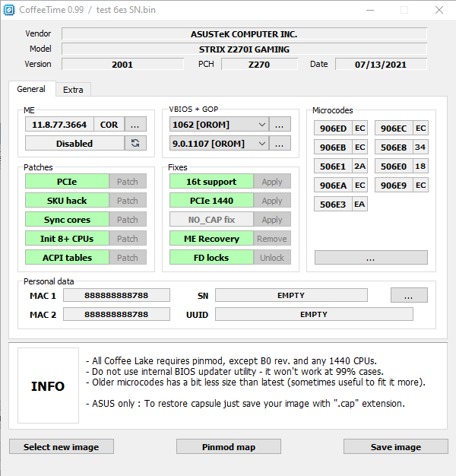Click the SN field showing EMPTY
This screenshot has height=476, width=456.
291,295
